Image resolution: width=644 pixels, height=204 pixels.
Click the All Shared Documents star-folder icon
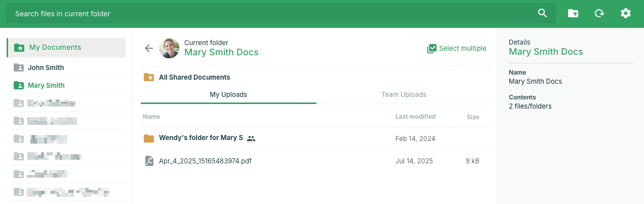pos(149,77)
